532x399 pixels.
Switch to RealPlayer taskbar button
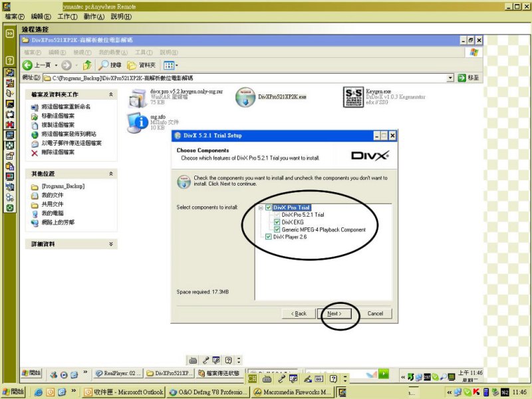click(x=118, y=373)
